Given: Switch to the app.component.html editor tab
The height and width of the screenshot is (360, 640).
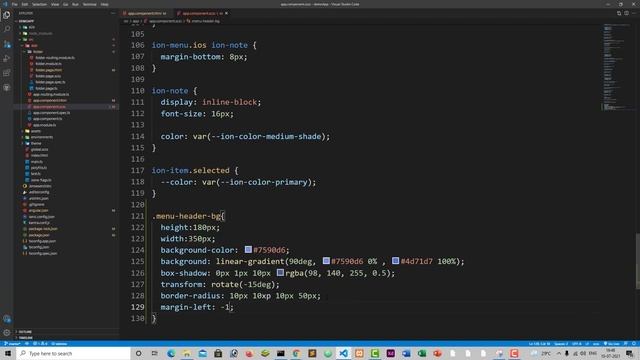Looking at the screenshot, I should coord(145,13).
